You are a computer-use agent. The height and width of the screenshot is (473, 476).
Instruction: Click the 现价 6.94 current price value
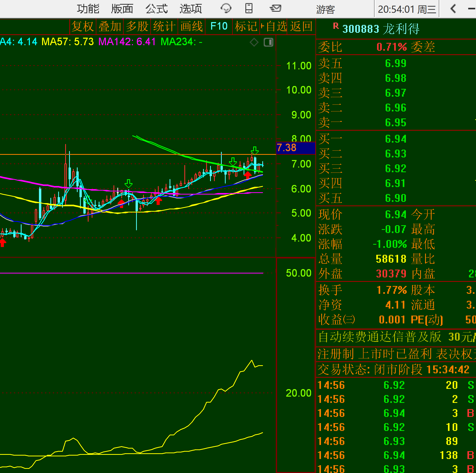pyautogui.click(x=396, y=215)
